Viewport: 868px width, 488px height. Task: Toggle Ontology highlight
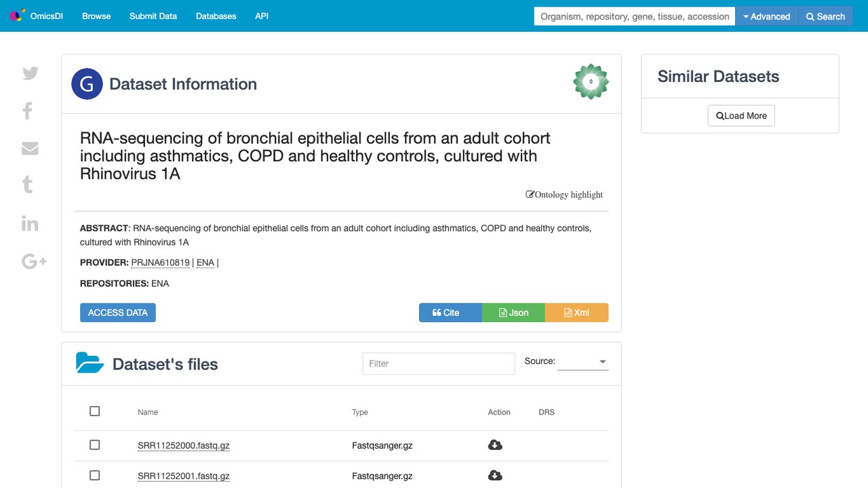pos(564,195)
